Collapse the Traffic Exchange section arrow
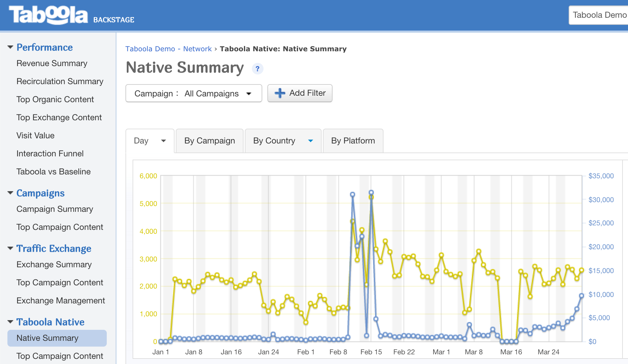 10,248
